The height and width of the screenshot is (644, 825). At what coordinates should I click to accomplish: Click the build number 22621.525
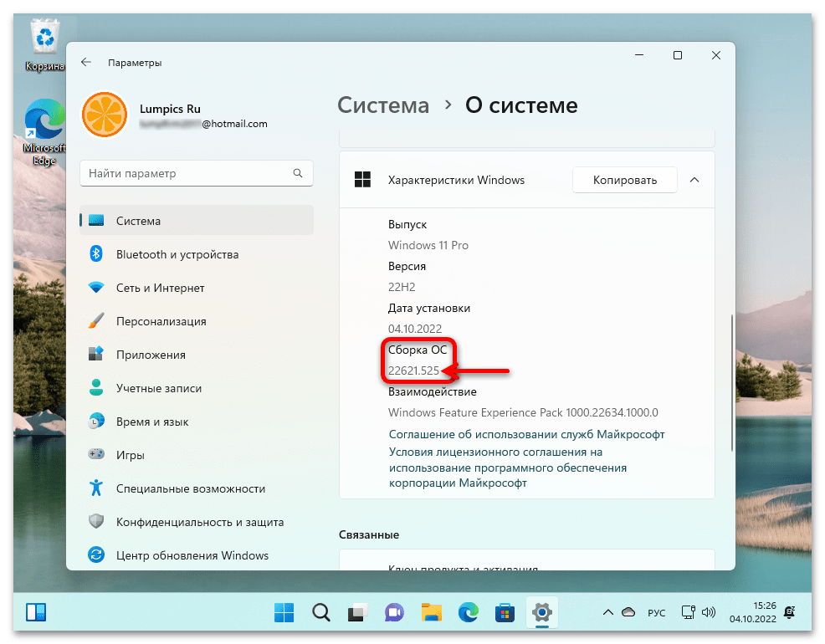pyautogui.click(x=413, y=371)
